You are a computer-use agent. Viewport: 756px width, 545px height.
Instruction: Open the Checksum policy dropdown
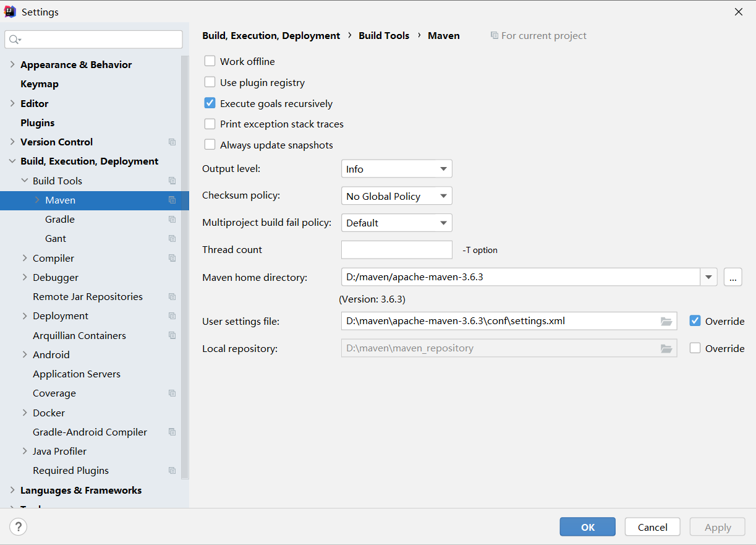[396, 196]
